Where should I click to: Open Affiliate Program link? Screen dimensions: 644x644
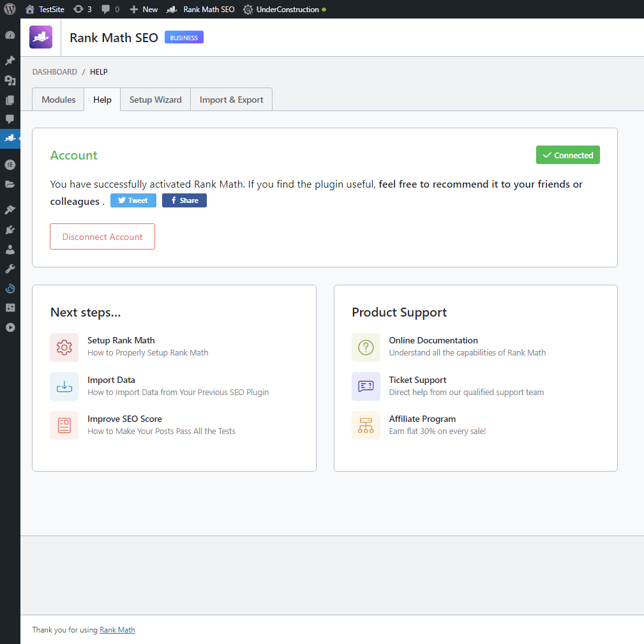pos(423,419)
